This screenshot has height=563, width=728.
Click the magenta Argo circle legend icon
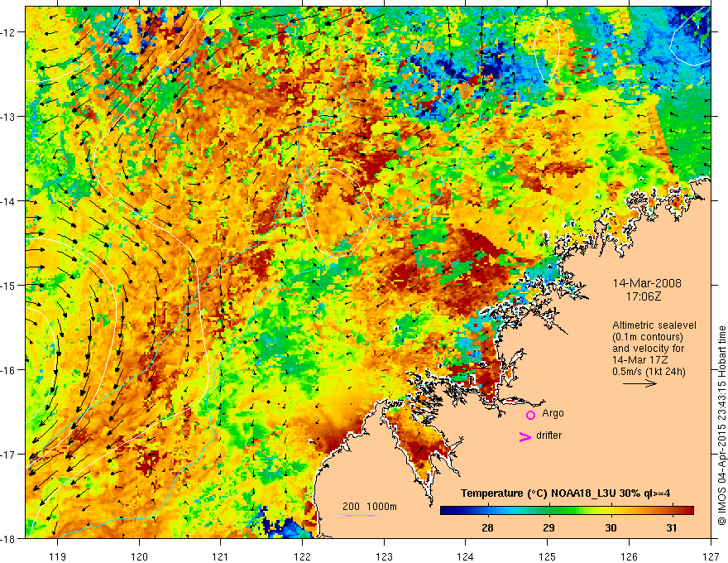(530, 415)
